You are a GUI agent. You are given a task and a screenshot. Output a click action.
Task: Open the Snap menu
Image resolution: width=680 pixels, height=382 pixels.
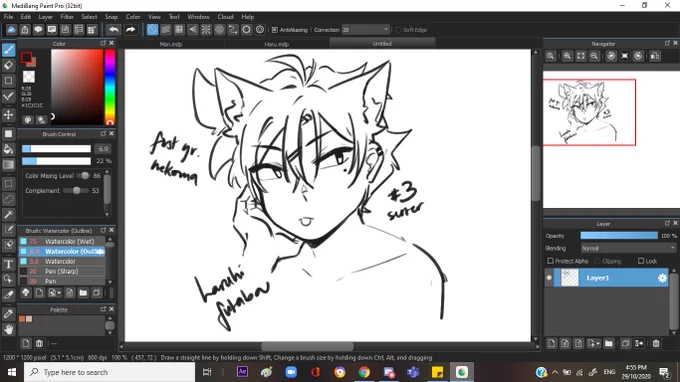click(111, 17)
